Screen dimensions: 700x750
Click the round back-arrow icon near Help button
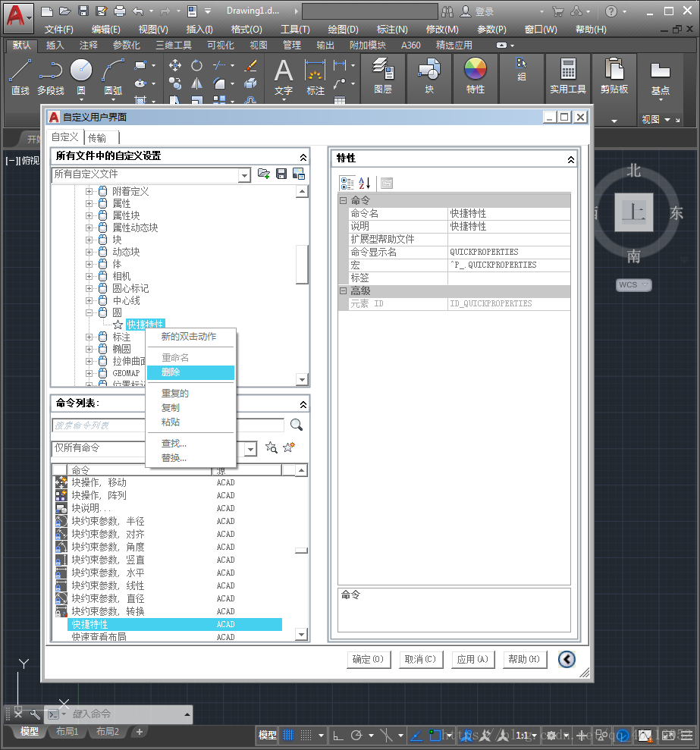[x=567, y=659]
